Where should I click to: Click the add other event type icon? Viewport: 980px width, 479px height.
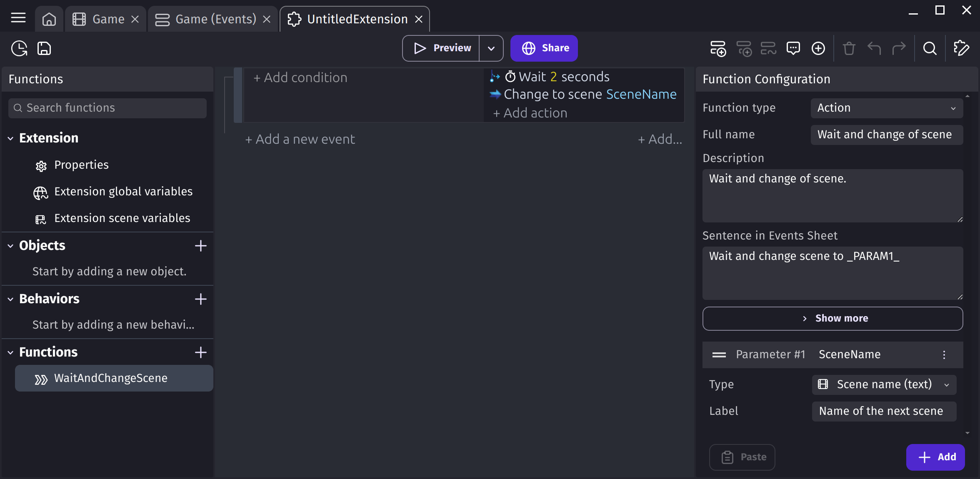768,48
